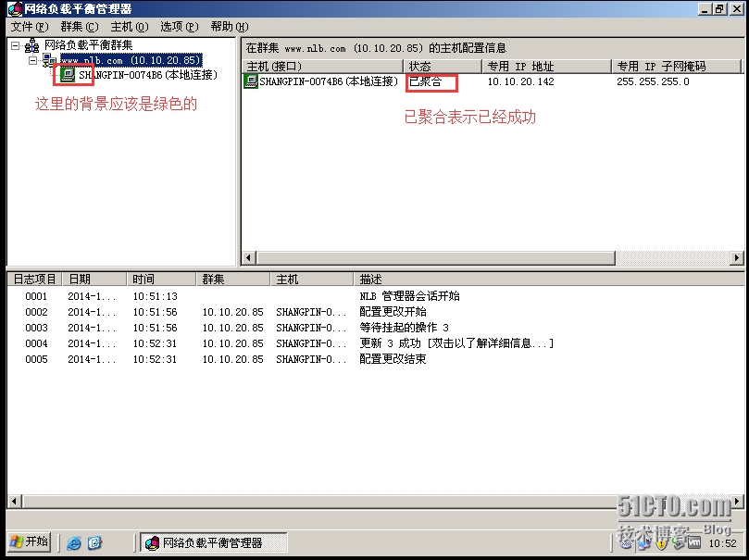Open the 群集(C) menu

point(80,27)
